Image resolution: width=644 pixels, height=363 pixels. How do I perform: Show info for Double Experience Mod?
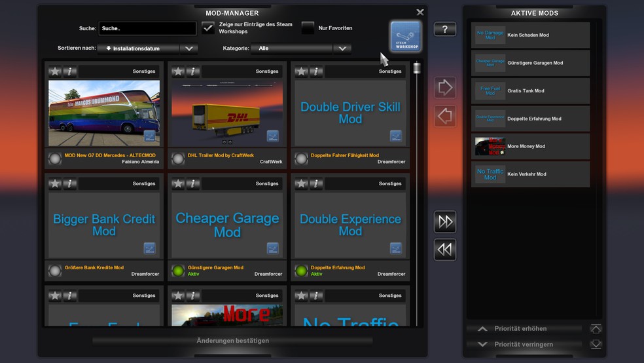[316, 183]
